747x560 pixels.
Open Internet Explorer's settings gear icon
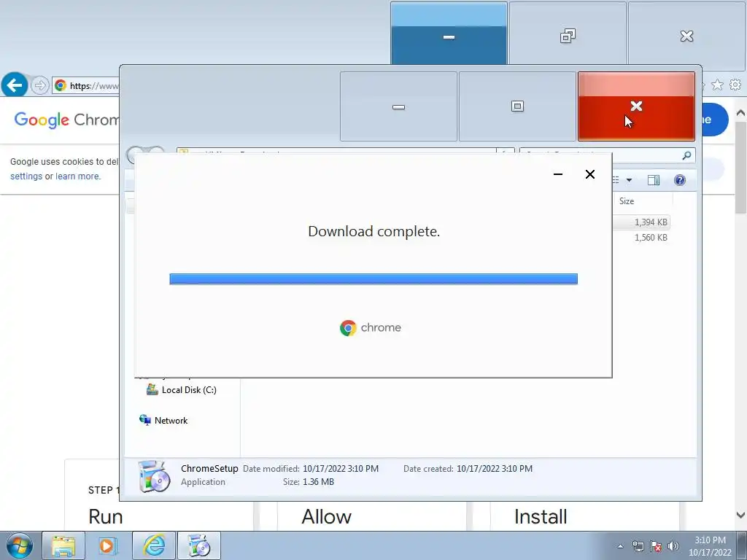735,85
